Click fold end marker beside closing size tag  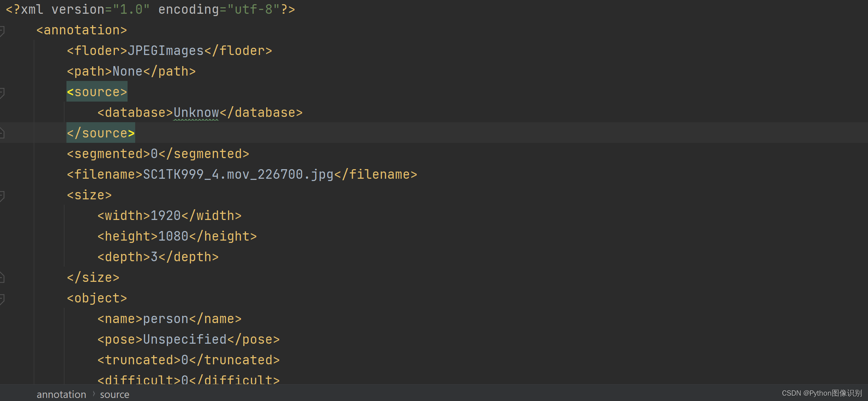(x=2, y=278)
